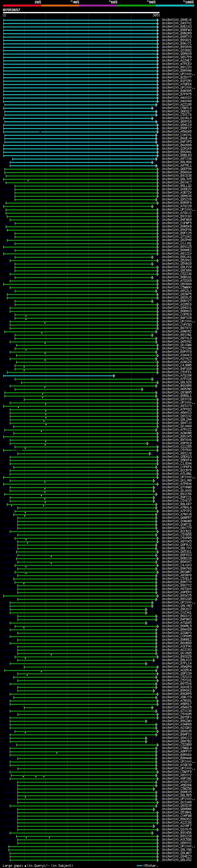Select the UniRef100_B8AGG4 label
This screenshot has height=868, width=197.
point(177,172)
